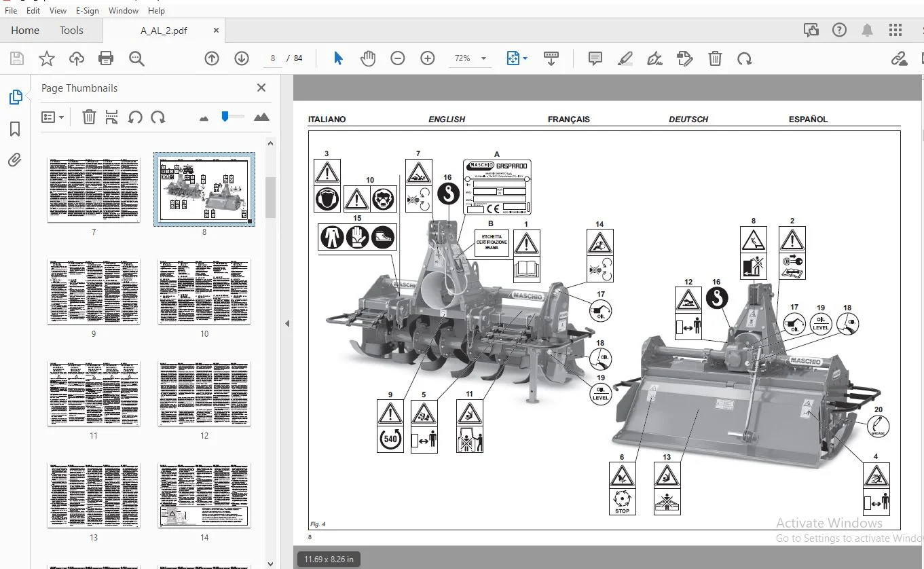Image resolution: width=924 pixels, height=569 pixels.
Task: Bookmark the file with the star icon
Action: click(x=46, y=59)
